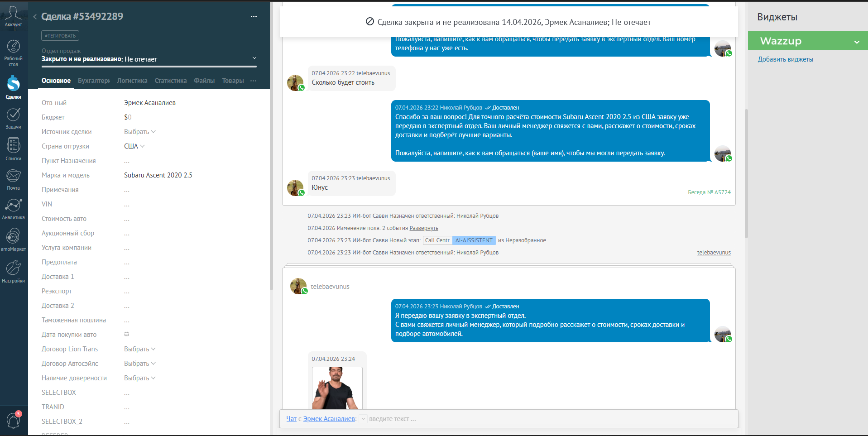Click the deal title Сделка #53492289
This screenshot has height=436, width=868.
click(82, 17)
